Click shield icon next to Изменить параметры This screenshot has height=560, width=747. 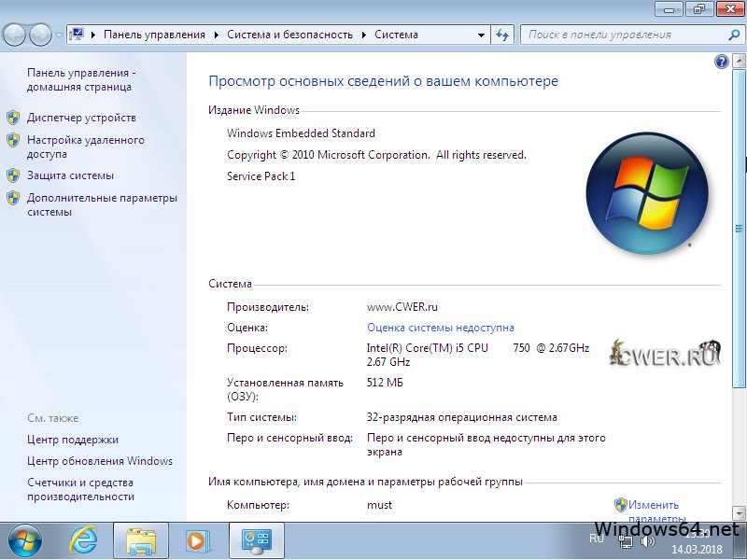621,505
